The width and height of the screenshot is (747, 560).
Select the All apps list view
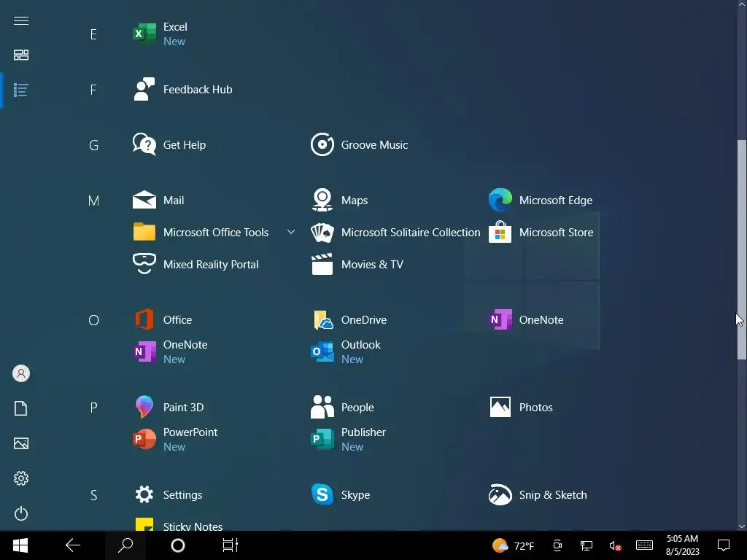[x=21, y=90]
